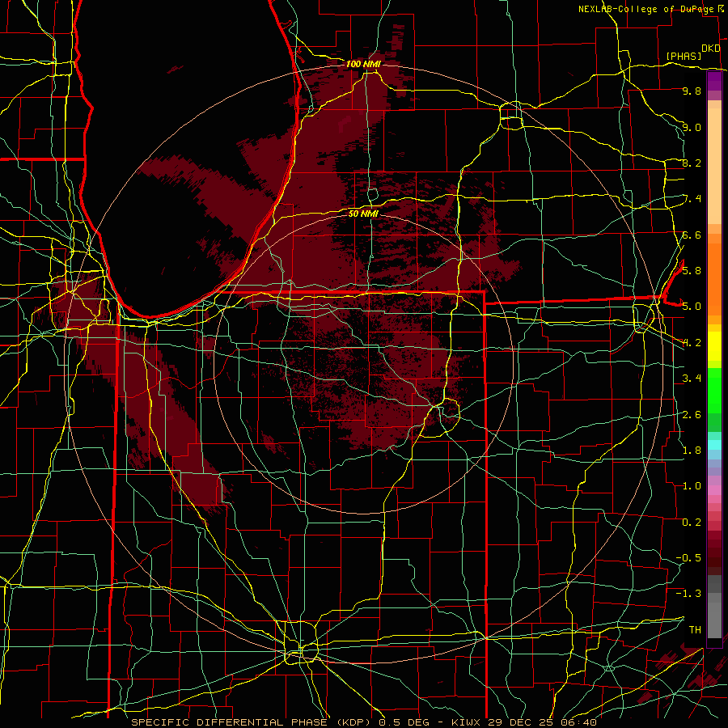Click the 5.0 value on the scale
The image size is (728, 728).
click(692, 307)
